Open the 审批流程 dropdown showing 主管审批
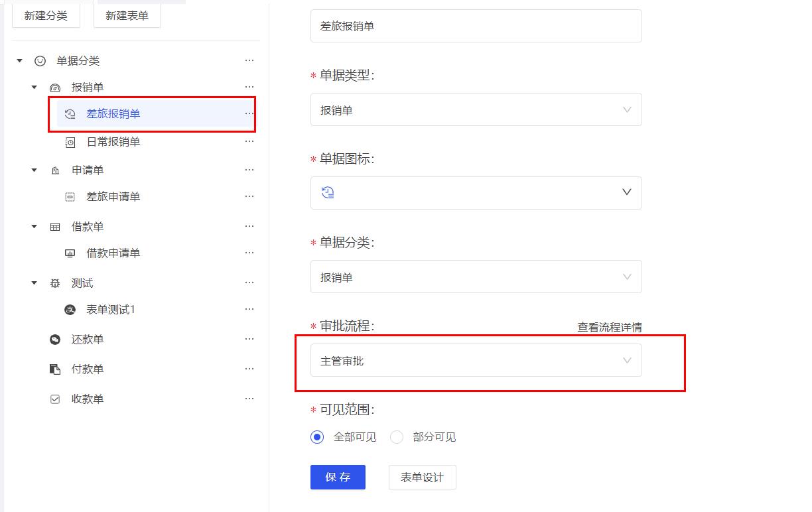The image size is (812, 512). coord(476,360)
